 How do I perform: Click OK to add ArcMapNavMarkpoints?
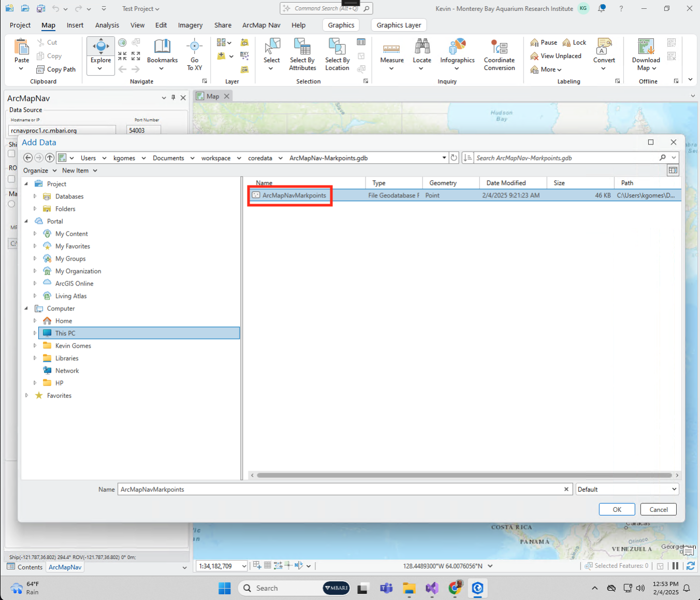pyautogui.click(x=617, y=509)
